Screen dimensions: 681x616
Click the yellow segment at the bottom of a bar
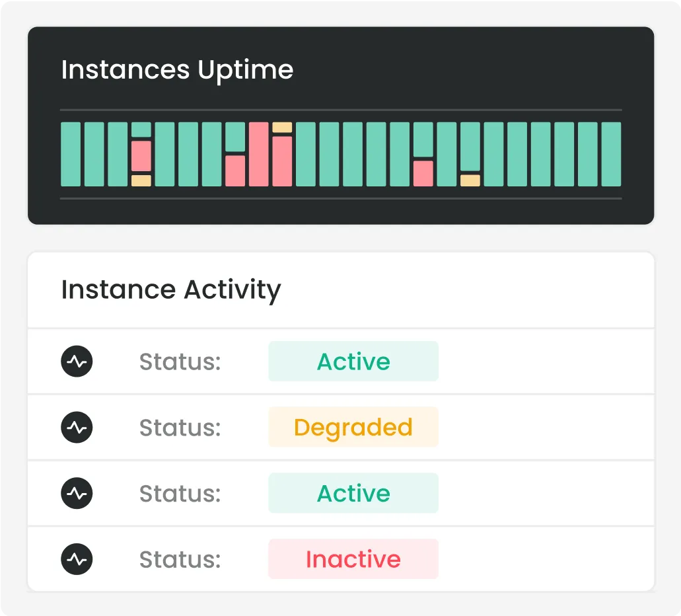coord(141,180)
